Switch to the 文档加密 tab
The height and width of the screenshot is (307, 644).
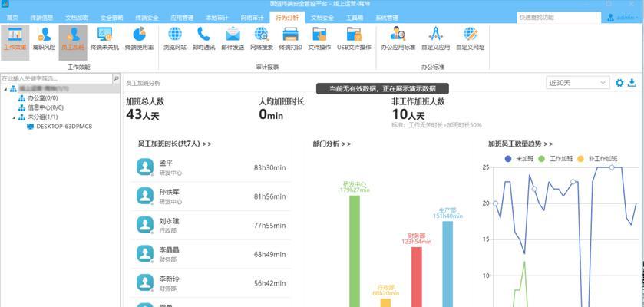77,18
